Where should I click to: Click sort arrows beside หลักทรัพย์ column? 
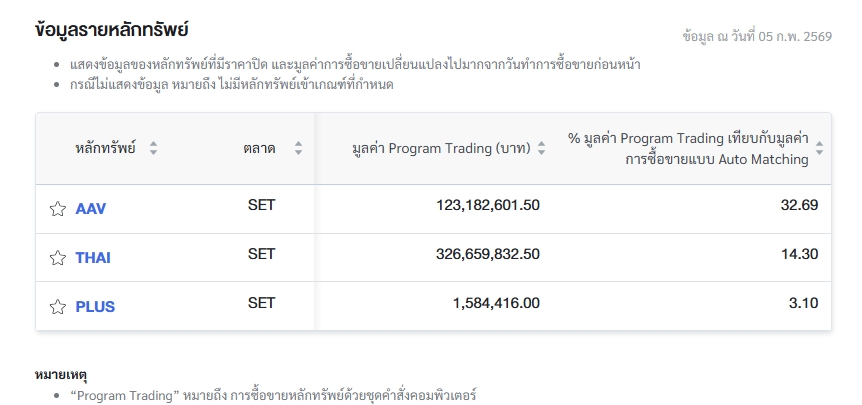(153, 148)
